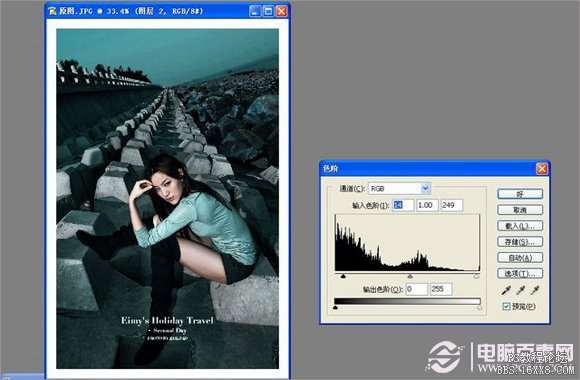The image size is (580, 380).
Task: Click the 取消 (Cancel) button
Action: pos(520,210)
